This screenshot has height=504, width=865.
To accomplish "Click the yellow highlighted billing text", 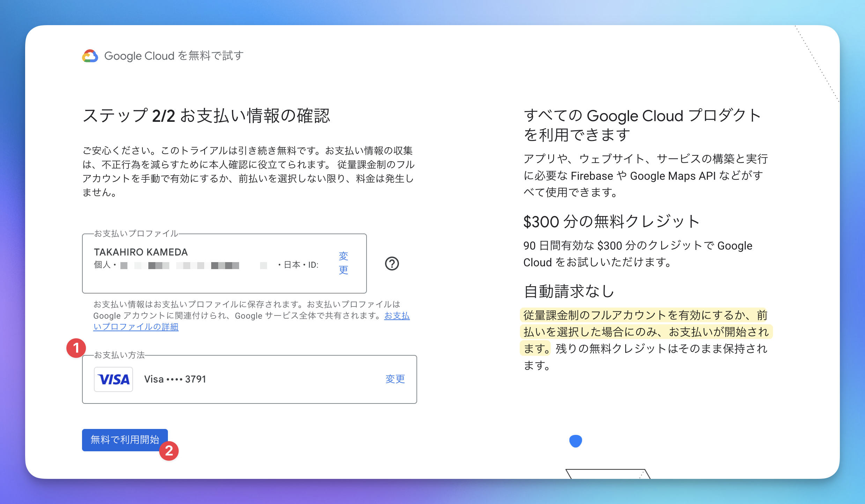I will 645,332.
